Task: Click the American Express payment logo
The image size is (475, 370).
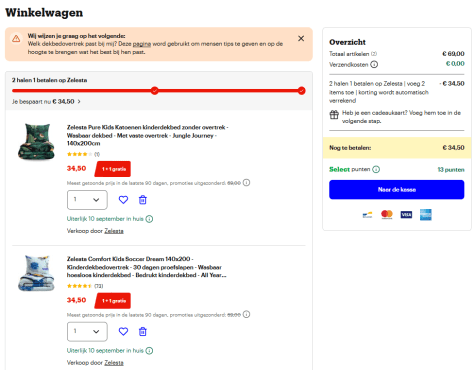Action: pyautogui.click(x=425, y=215)
